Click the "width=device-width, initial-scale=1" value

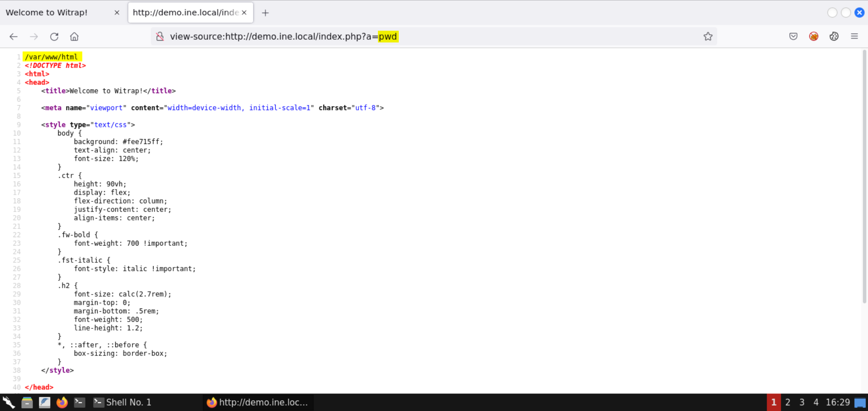pyautogui.click(x=239, y=108)
